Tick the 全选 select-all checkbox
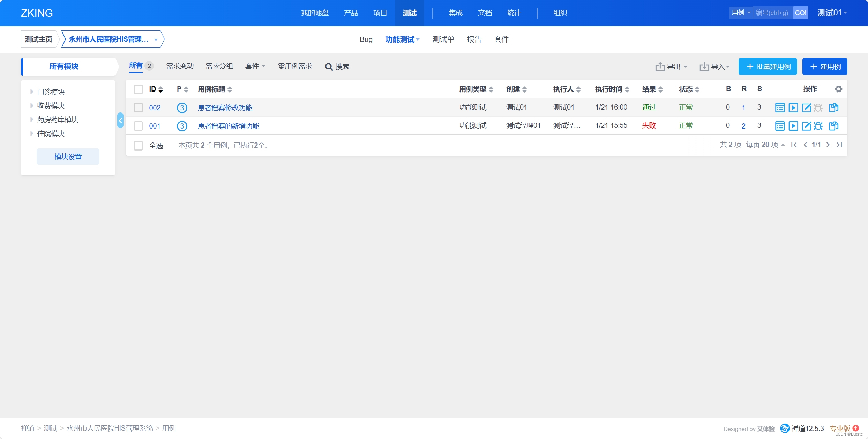The width and height of the screenshot is (868, 439). pyautogui.click(x=138, y=146)
